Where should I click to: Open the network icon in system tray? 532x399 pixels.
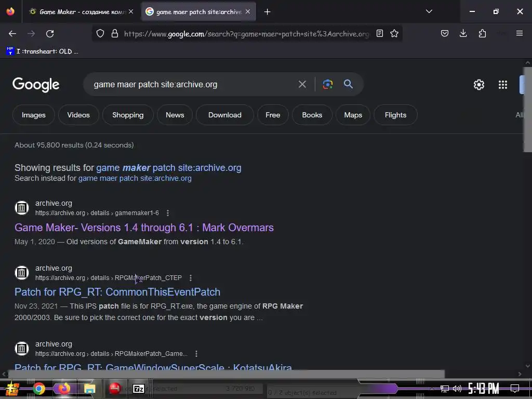(x=444, y=389)
